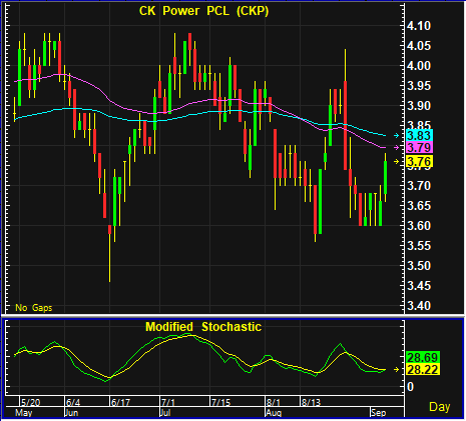The image size is (466, 421).
Task: Click the 3.70 price axis label
Action: point(419,186)
